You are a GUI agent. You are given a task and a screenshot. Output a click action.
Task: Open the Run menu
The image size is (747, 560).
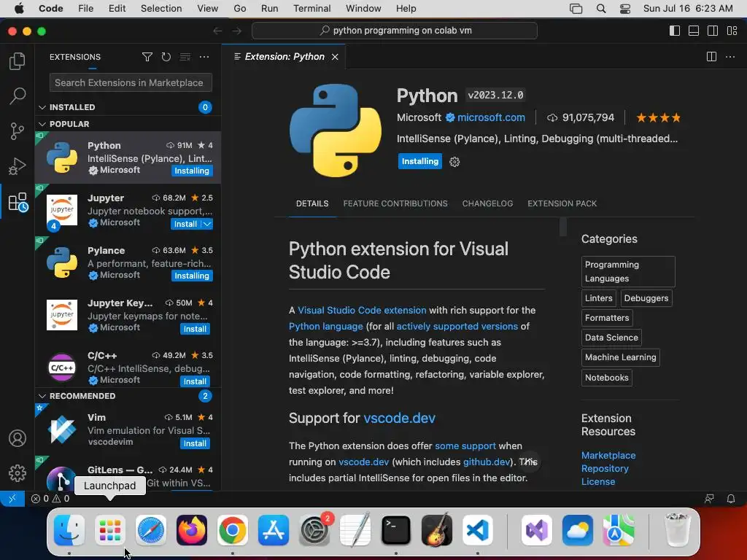click(270, 9)
